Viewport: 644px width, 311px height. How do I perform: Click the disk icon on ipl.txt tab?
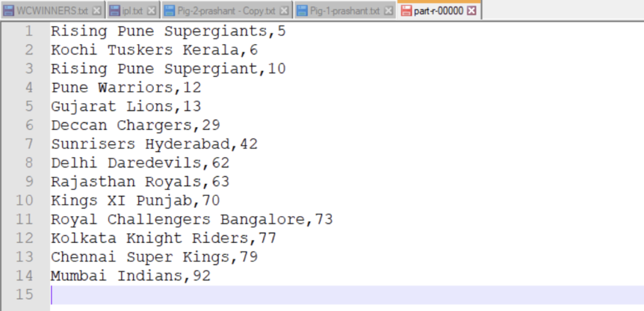pyautogui.click(x=114, y=11)
